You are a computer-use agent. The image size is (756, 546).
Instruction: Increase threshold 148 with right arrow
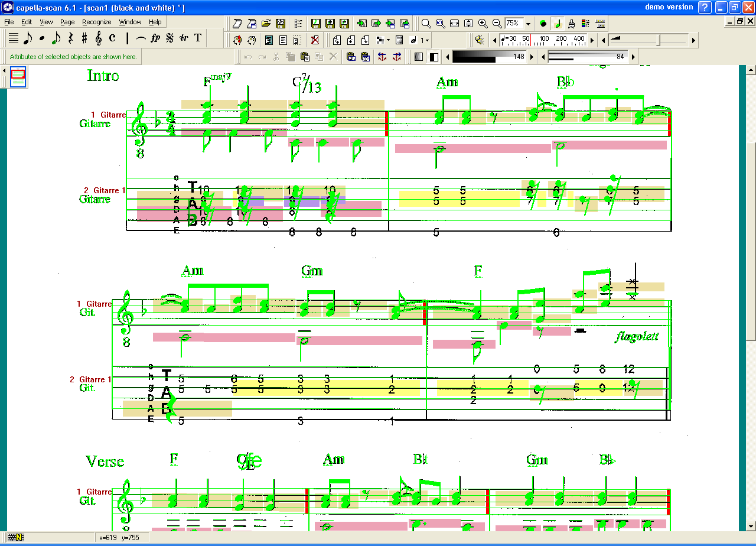tap(532, 57)
